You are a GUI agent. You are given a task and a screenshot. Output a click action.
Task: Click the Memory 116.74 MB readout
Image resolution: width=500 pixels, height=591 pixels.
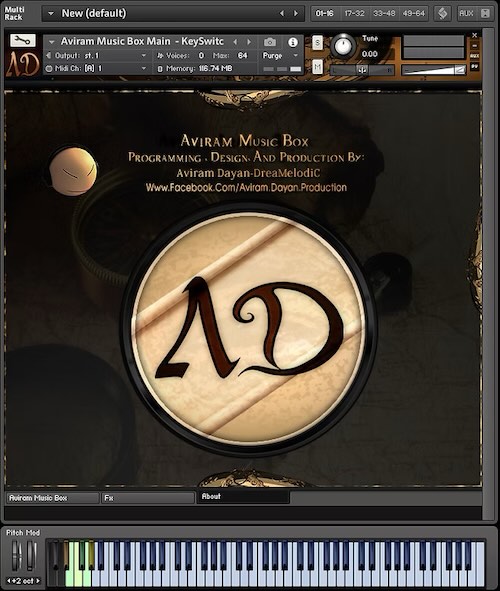click(195, 69)
